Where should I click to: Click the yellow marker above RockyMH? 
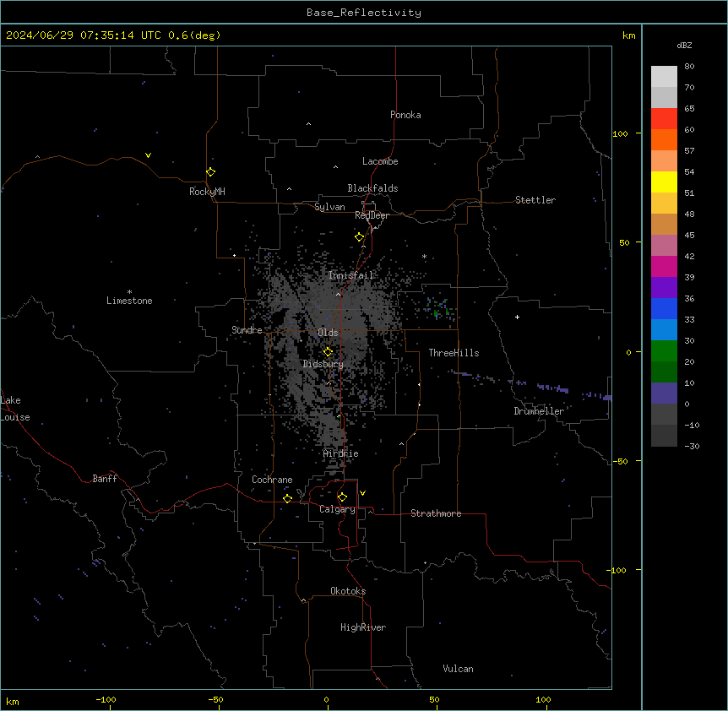pyautogui.click(x=211, y=171)
